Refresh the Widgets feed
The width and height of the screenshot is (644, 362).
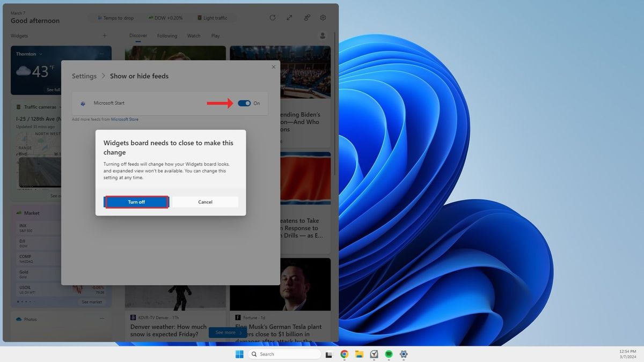[x=272, y=18]
